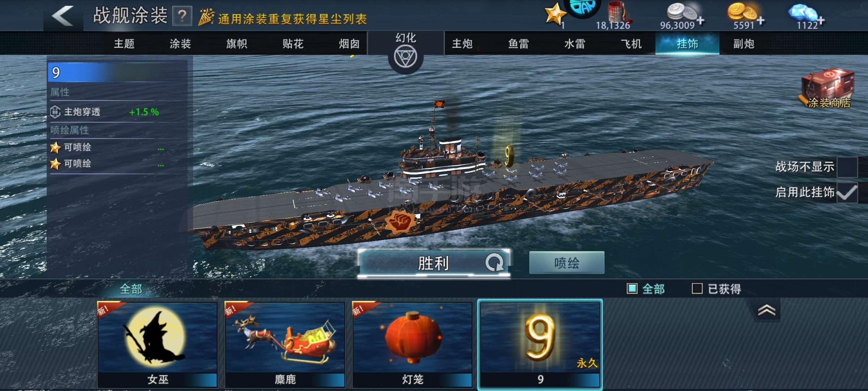Screen dimensions: 868x391
Task: Select the 灯笼 ornament thumbnail
Action: pyautogui.click(x=412, y=344)
